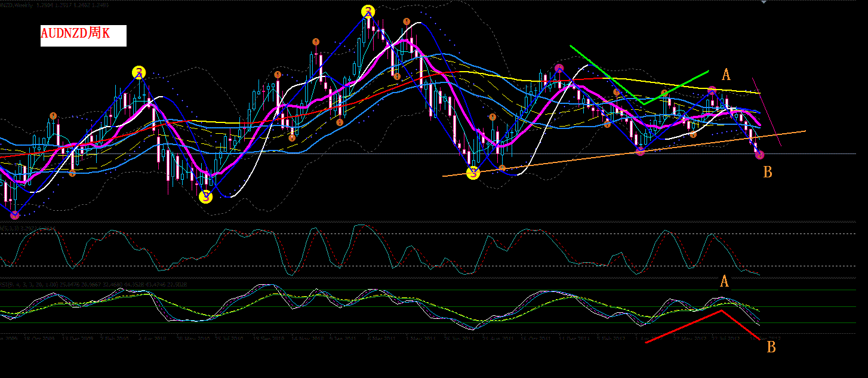Viewport: 868px width, 378px height.
Task: Click magenta circle where green line begins
Action: coord(559,68)
